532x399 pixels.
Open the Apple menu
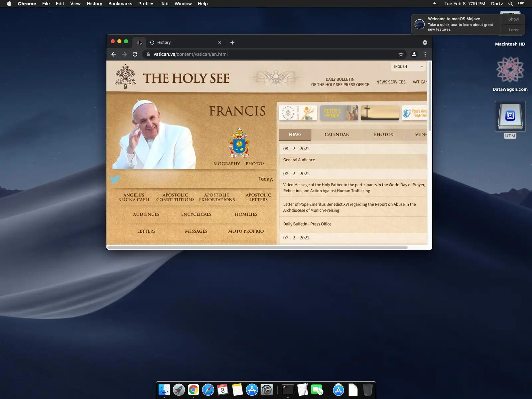click(9, 4)
